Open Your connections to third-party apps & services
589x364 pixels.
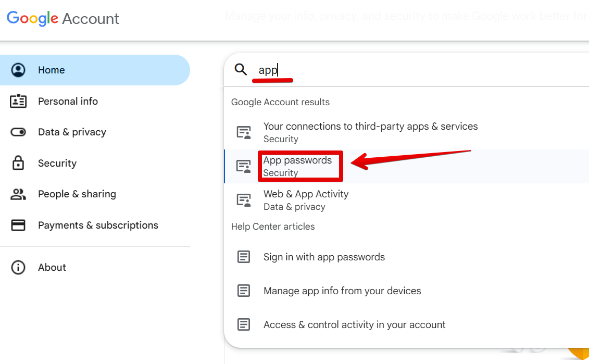pos(406,133)
